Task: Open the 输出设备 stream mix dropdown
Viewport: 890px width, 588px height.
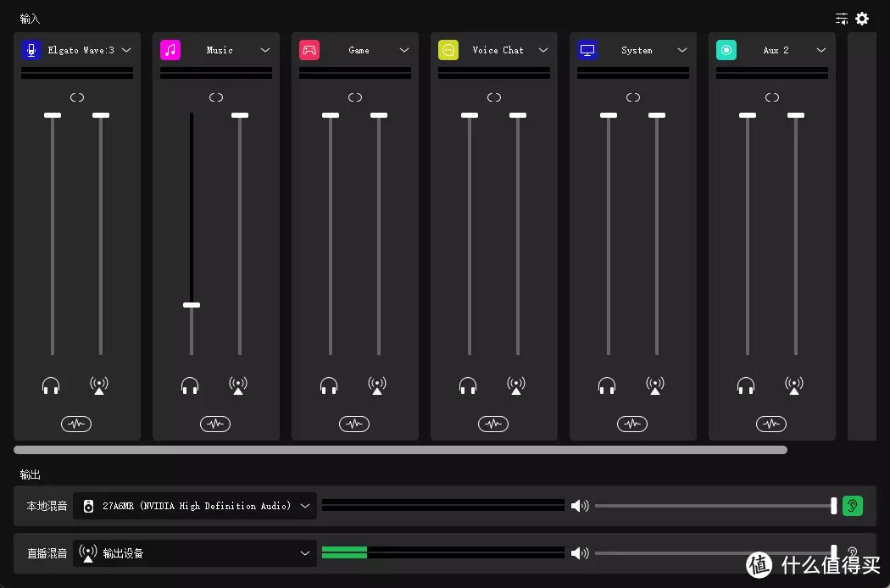Action: (x=195, y=552)
